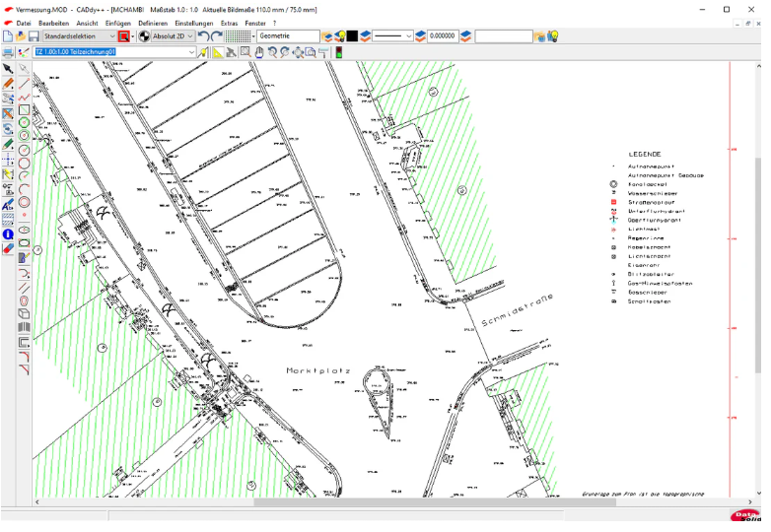Select the pan hand tool
771x532 pixels.
click(258, 52)
